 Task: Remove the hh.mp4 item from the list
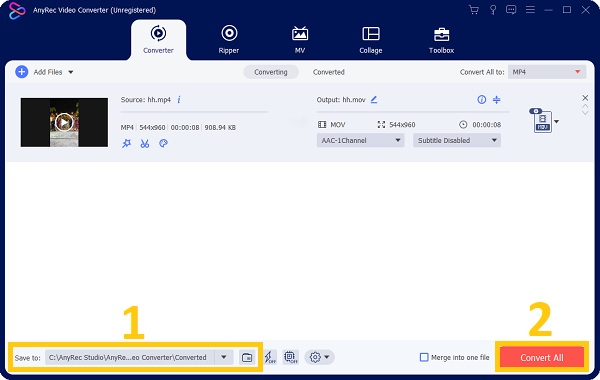[x=585, y=98]
